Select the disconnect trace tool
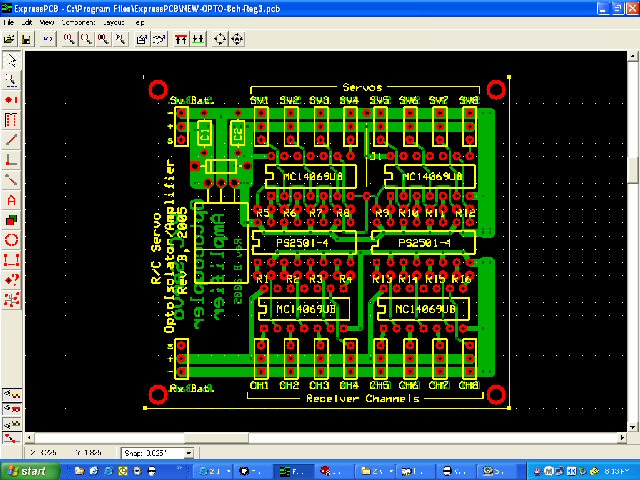Viewport: 640px width, 480px height. [x=11, y=180]
